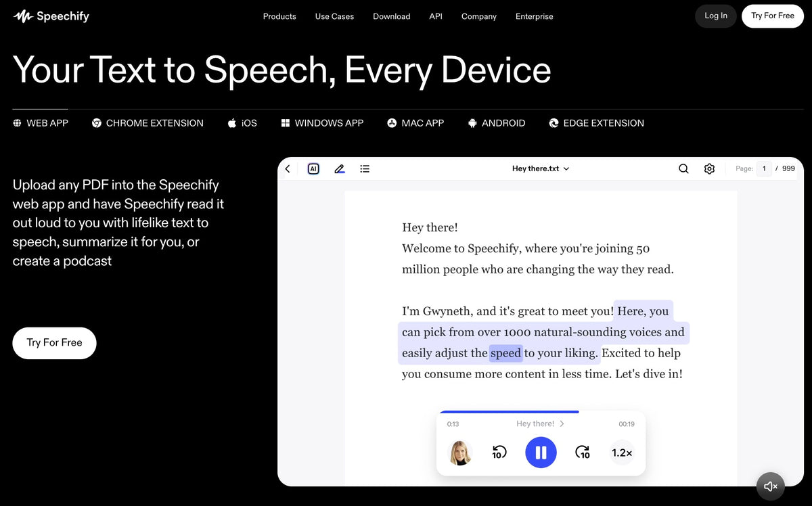Switch to the Chrome Extension tab
Viewport: 812px width, 506px height.
click(148, 123)
